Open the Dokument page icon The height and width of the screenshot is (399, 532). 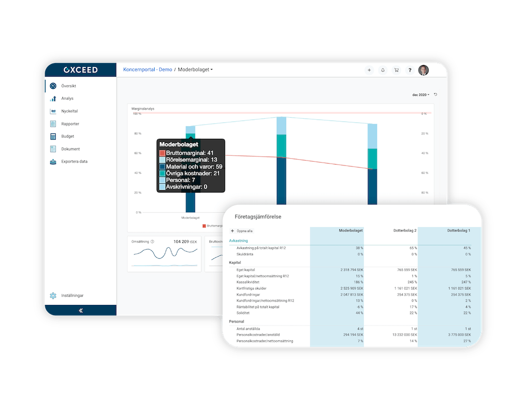53,149
